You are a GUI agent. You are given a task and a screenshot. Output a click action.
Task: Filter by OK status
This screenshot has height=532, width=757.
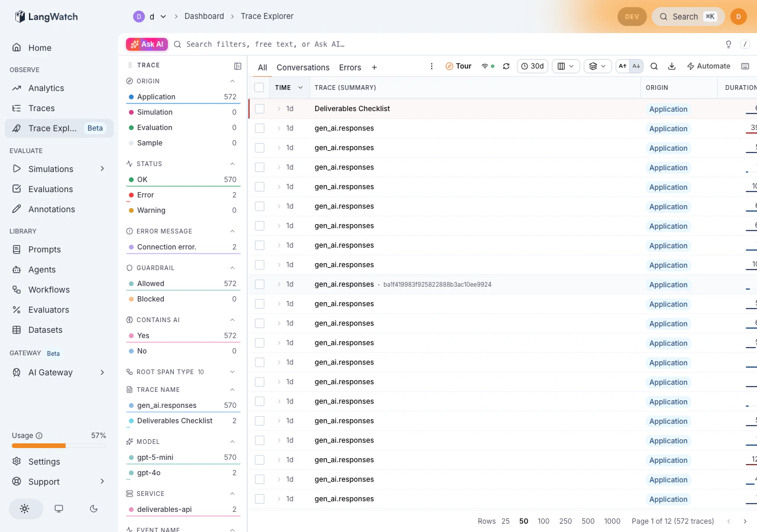click(183, 180)
